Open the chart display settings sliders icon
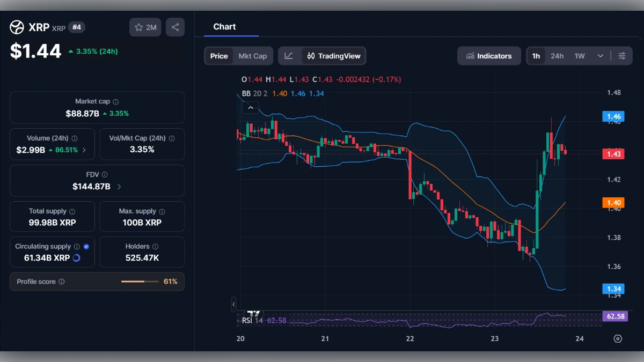 pos(623,55)
